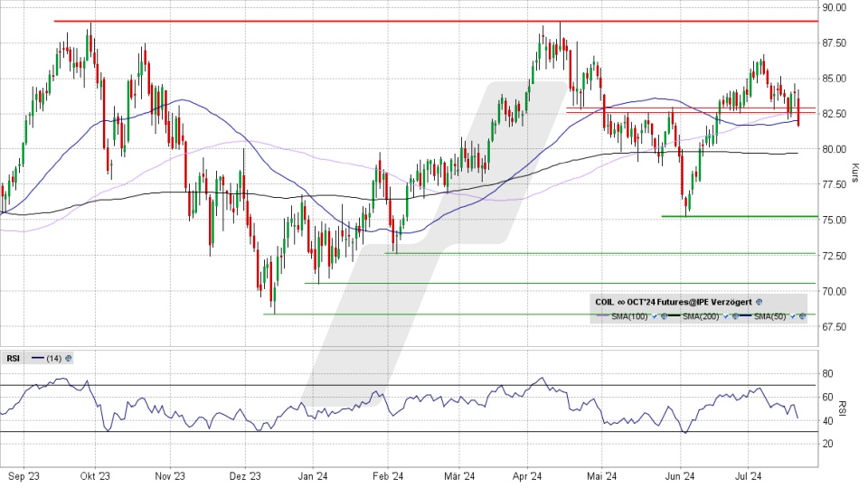Click the settings icon next to COIL Futures title
Viewport: 868px width, 488px height.
coord(759,302)
